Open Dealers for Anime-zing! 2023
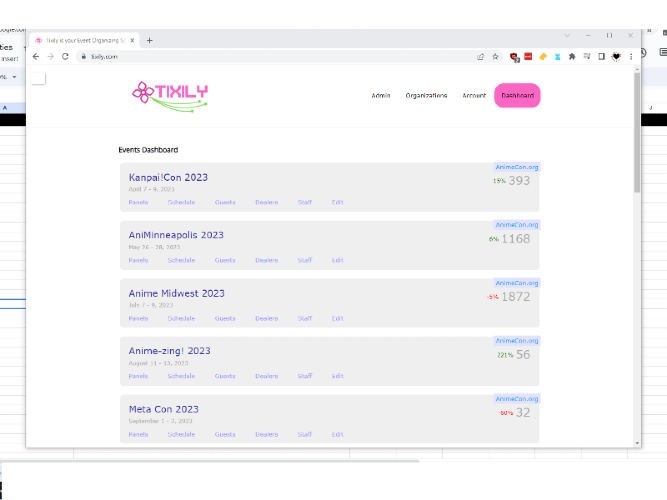The width and height of the screenshot is (667, 500). tap(267, 376)
